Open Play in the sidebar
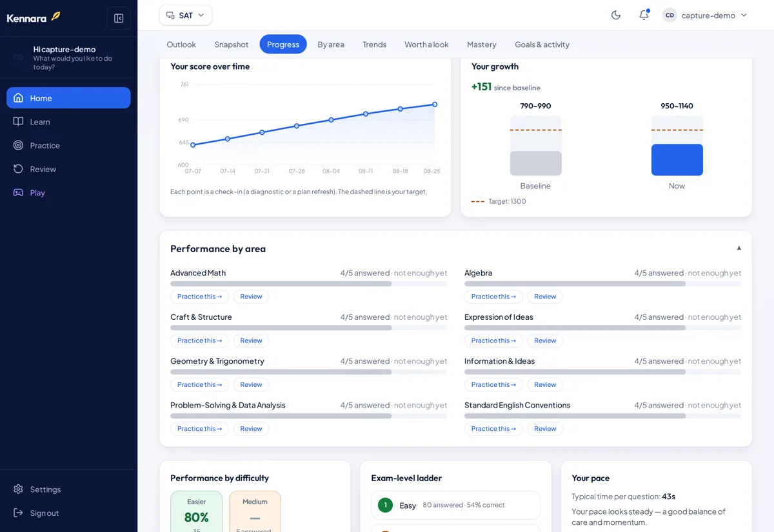The image size is (774, 532). click(68, 193)
